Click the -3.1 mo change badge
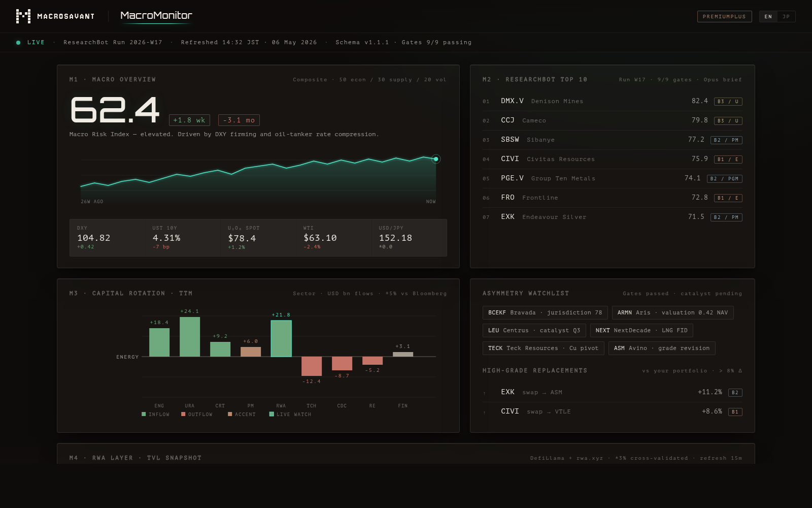 tap(239, 120)
